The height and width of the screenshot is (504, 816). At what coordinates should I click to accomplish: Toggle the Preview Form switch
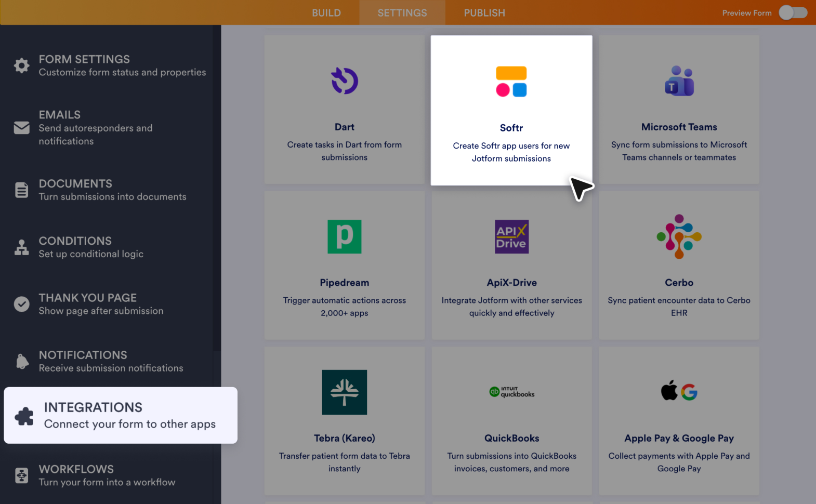793,12
